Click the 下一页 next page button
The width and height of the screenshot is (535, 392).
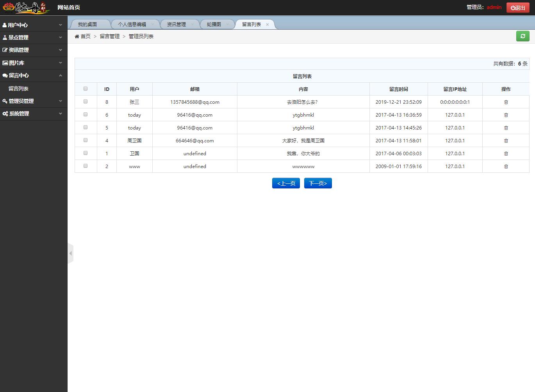pos(318,183)
